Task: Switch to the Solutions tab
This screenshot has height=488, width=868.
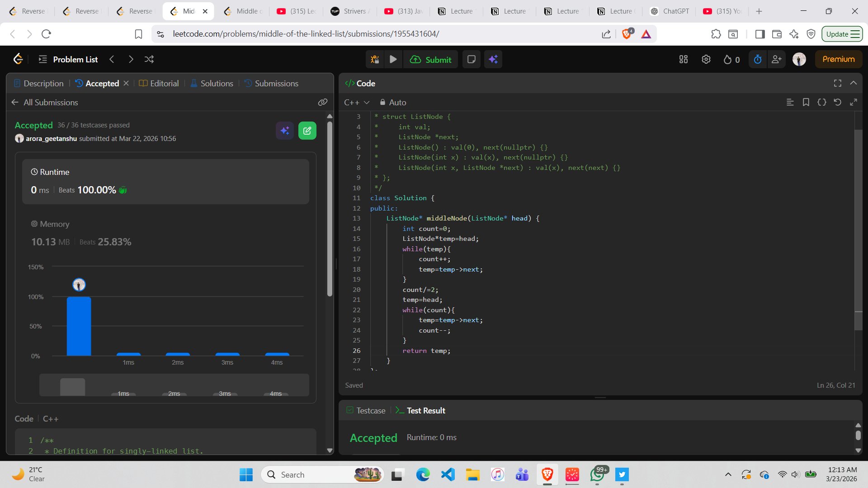Action: (x=212, y=83)
